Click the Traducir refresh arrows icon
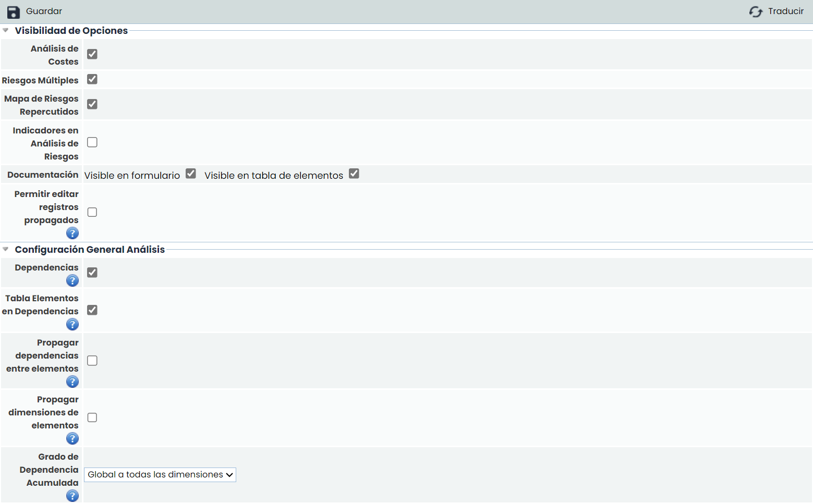The height and width of the screenshot is (504, 813). (756, 12)
